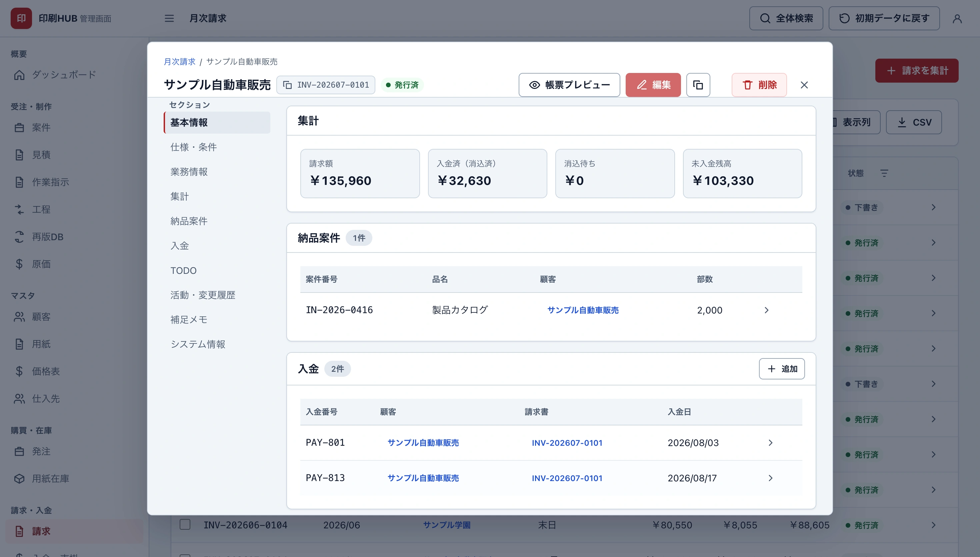Open INV-202607-0101 link in PAY-813 row
The image size is (980, 557).
point(567,478)
